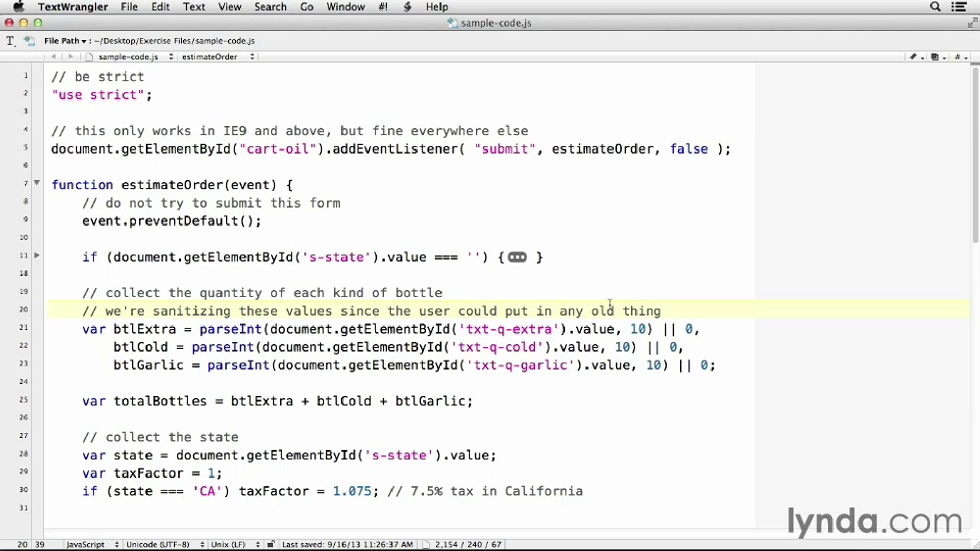
Task: Collapse the estimateOrder function at line 7
Action: [x=36, y=182]
